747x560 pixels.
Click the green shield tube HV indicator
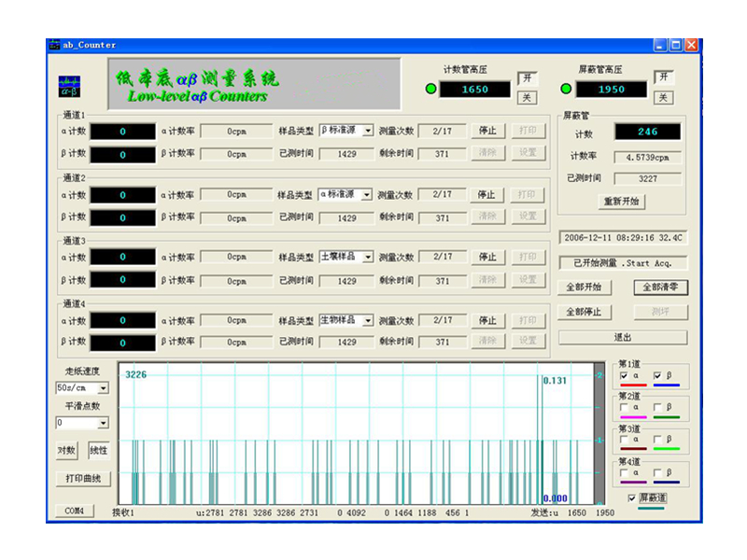[566, 89]
